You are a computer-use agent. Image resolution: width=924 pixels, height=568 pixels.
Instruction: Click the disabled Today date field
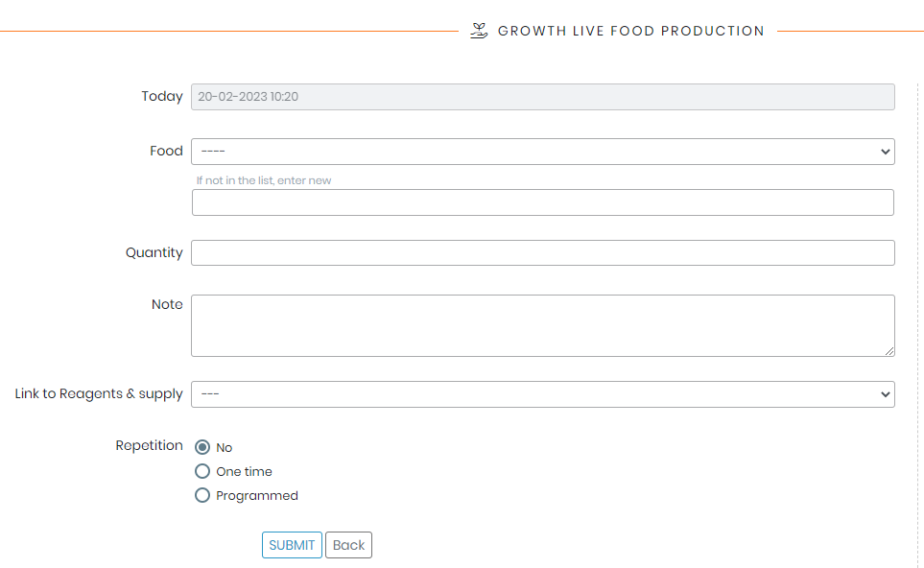[x=543, y=97]
